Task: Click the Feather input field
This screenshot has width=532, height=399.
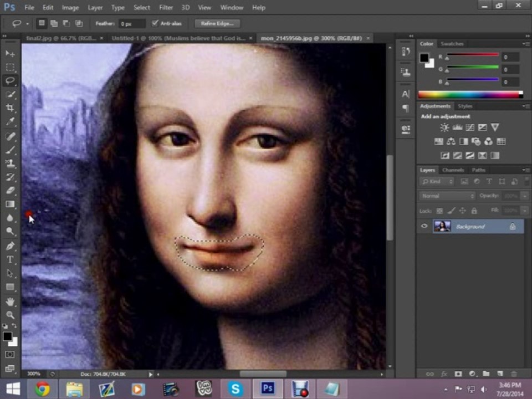Action: [x=132, y=24]
